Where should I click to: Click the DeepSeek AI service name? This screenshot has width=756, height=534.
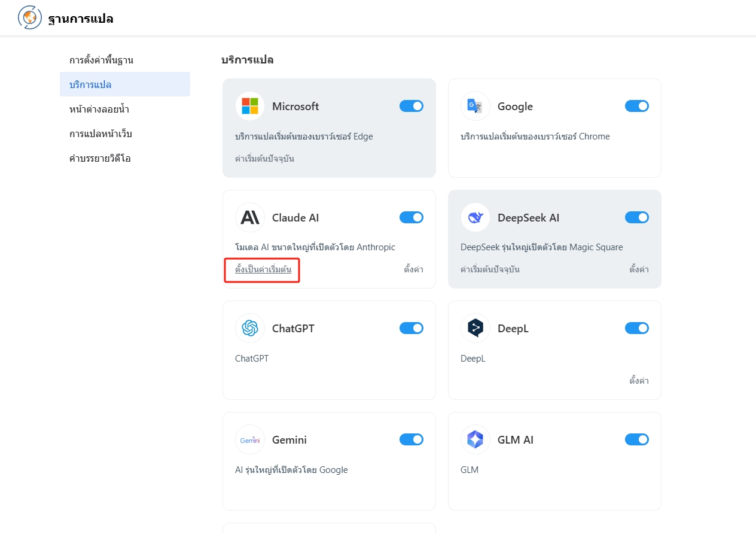tap(528, 217)
